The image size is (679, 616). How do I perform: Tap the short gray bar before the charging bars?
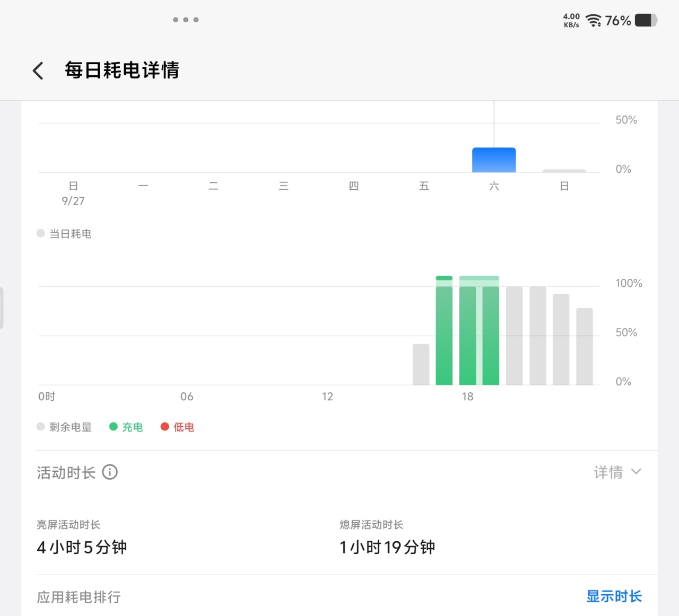tap(421, 364)
